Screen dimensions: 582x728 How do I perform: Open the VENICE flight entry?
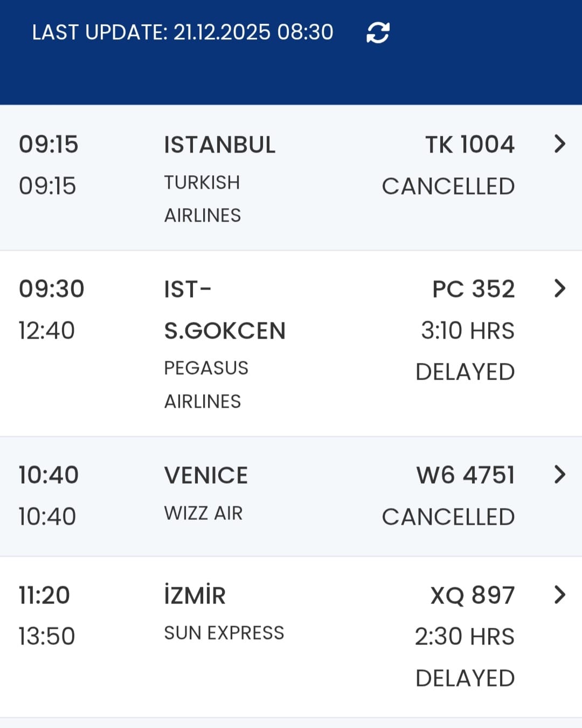(x=206, y=476)
